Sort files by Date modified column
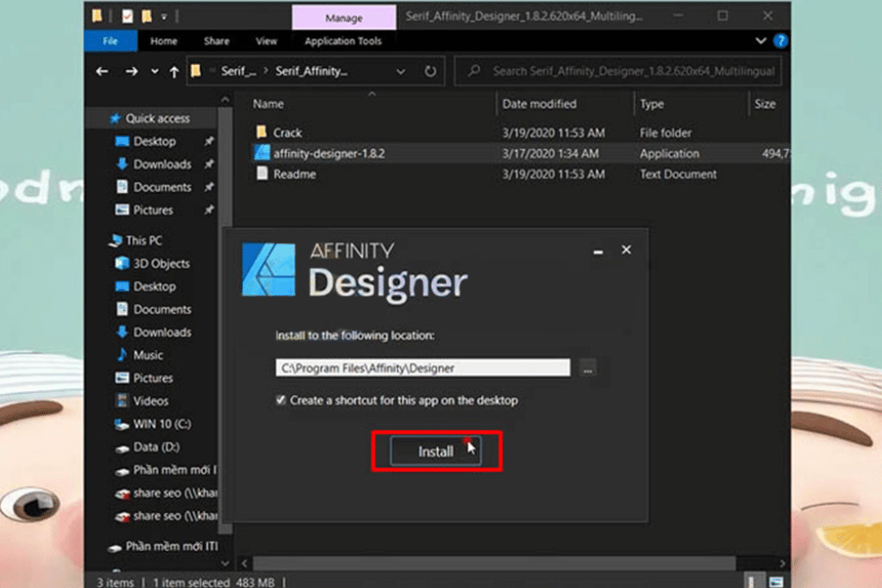 (539, 104)
